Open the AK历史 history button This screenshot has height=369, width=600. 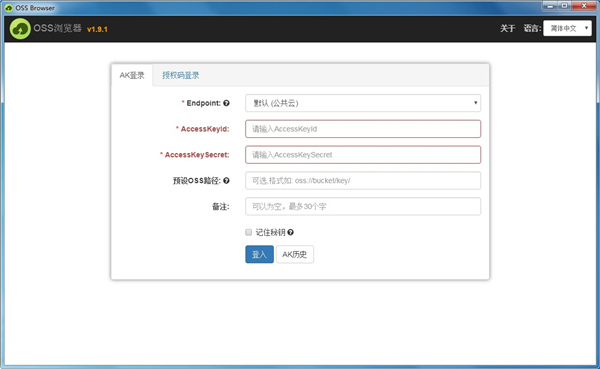click(x=295, y=254)
